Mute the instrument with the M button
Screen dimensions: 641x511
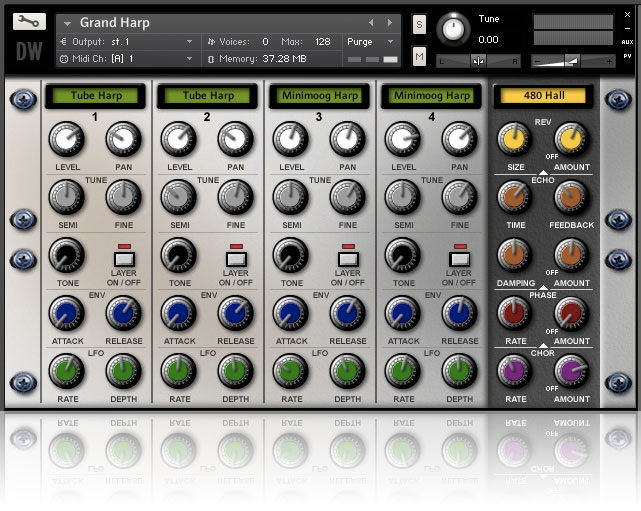click(x=419, y=57)
